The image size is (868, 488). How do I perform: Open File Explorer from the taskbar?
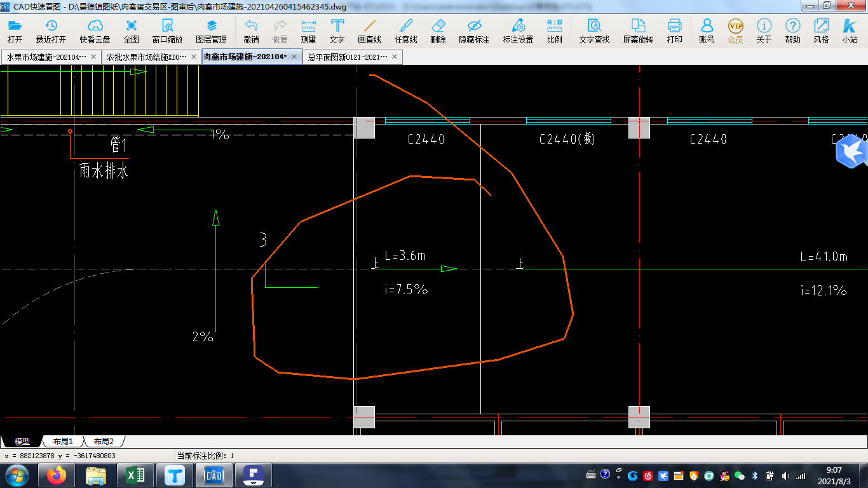96,475
